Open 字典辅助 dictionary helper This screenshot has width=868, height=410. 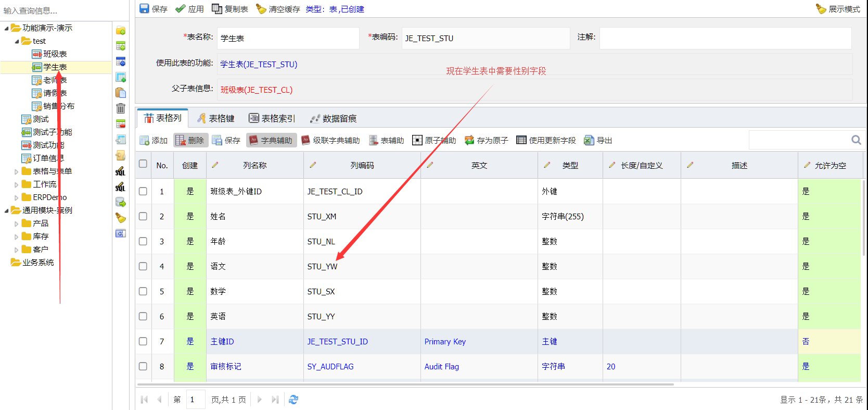point(271,140)
